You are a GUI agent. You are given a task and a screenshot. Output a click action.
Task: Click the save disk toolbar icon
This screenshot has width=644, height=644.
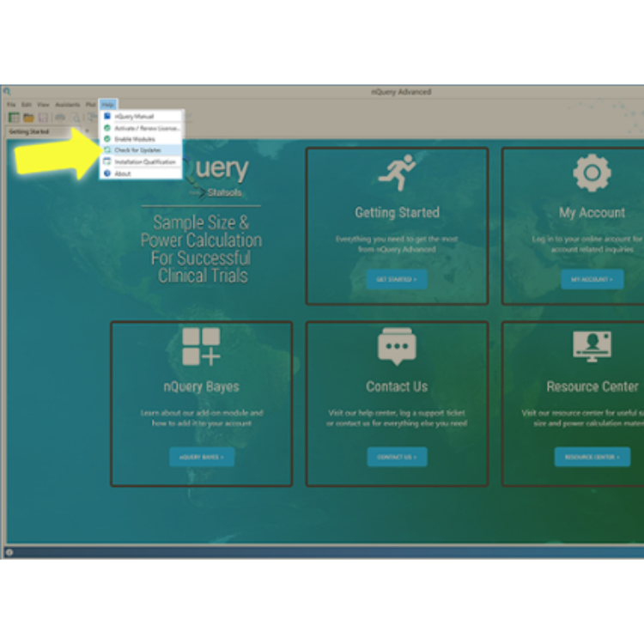(x=43, y=118)
